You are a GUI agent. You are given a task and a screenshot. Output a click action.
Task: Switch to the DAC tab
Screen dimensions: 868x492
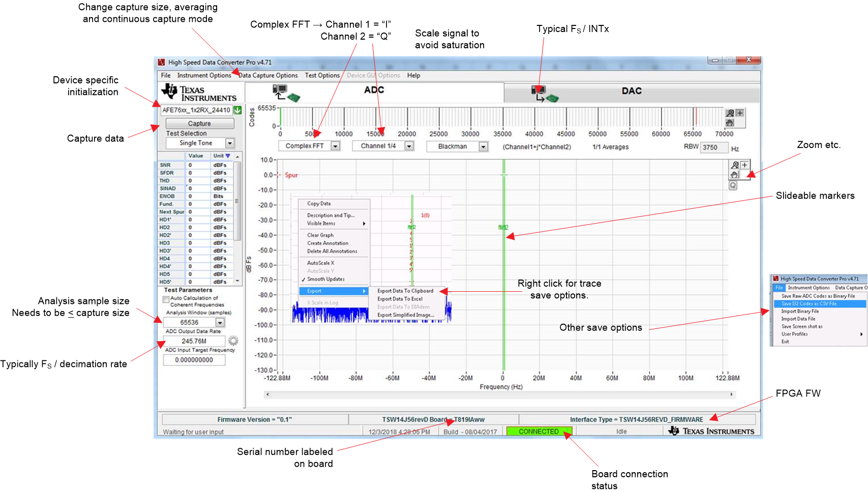click(631, 91)
